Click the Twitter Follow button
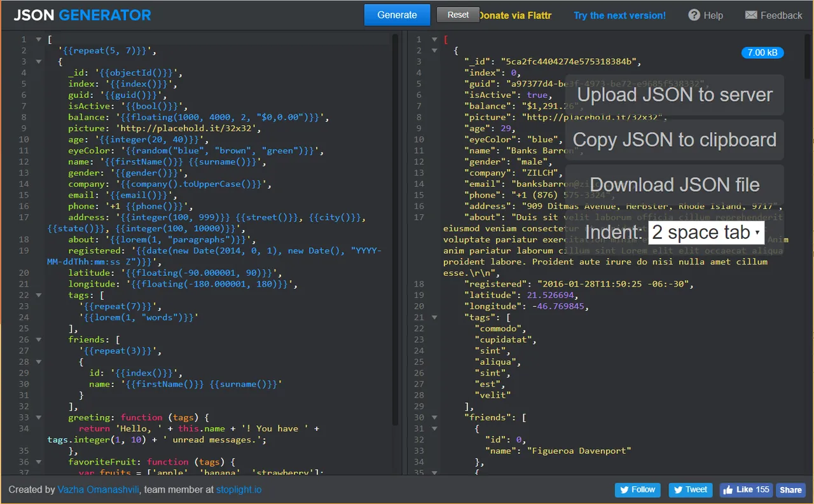Screen dimensions: 814x504 [637, 489]
